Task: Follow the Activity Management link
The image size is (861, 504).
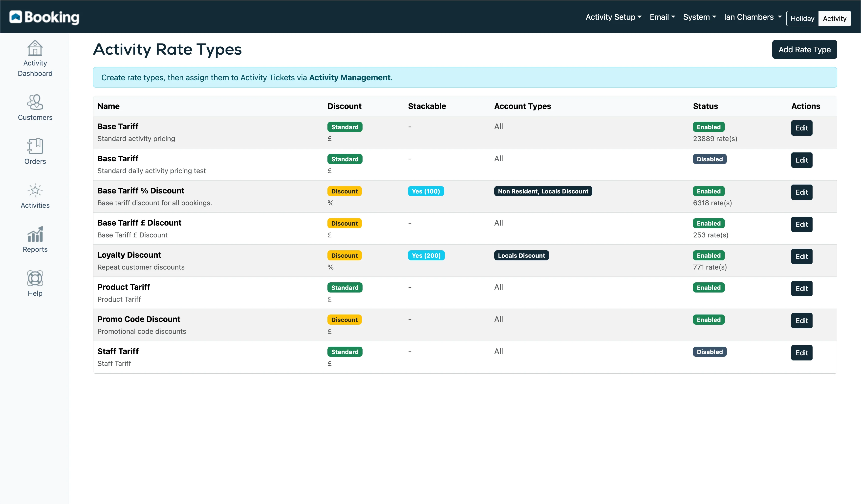Action: 349,78
